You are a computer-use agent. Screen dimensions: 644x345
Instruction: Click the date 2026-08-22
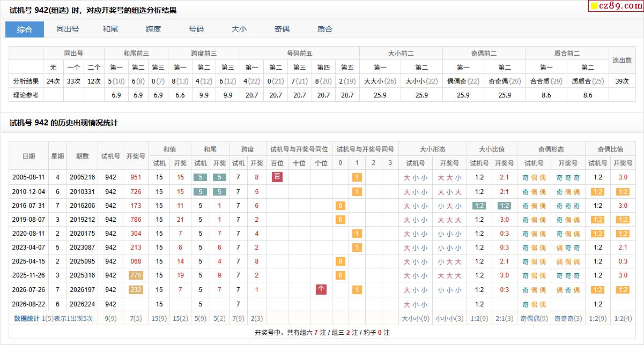coord(29,304)
